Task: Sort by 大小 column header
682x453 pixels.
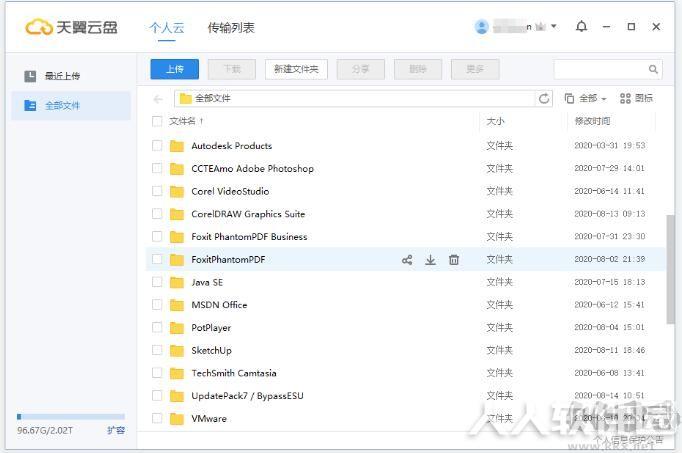Action: click(495, 121)
